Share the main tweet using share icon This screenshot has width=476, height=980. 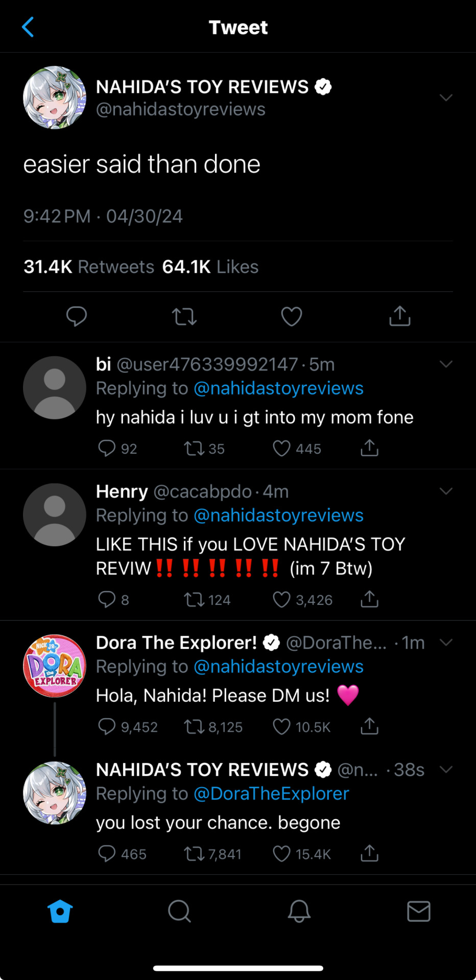[x=399, y=316]
